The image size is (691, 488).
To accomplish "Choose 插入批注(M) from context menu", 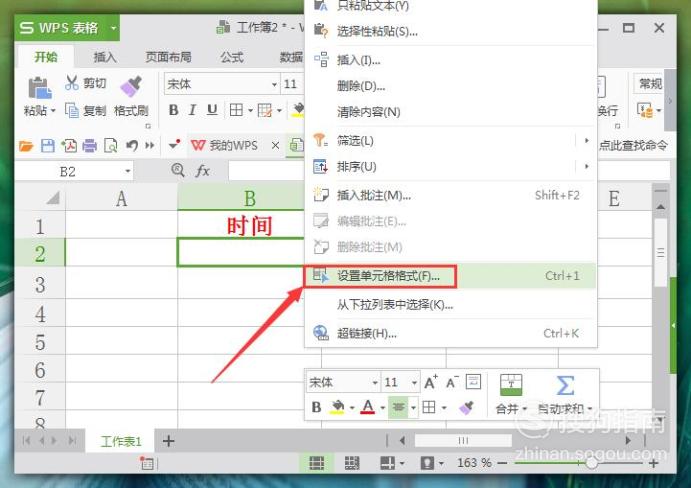I will (x=450, y=195).
